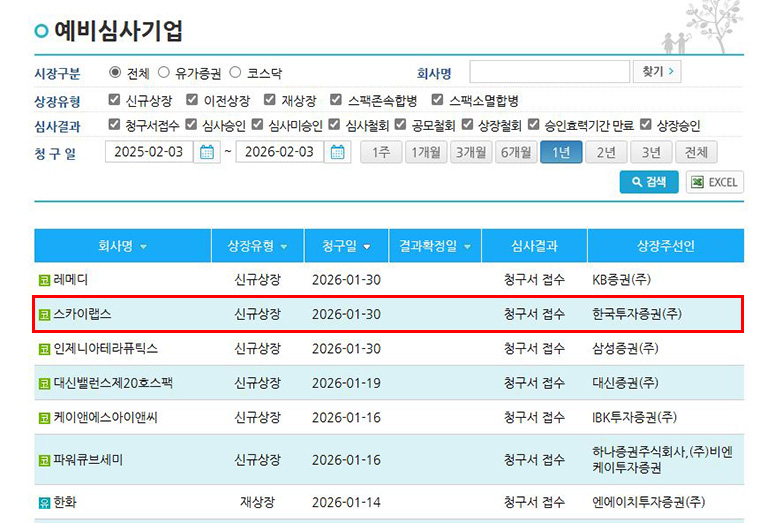760x523 pixels.
Task: Open calendar picker for start date
Action: (x=207, y=153)
